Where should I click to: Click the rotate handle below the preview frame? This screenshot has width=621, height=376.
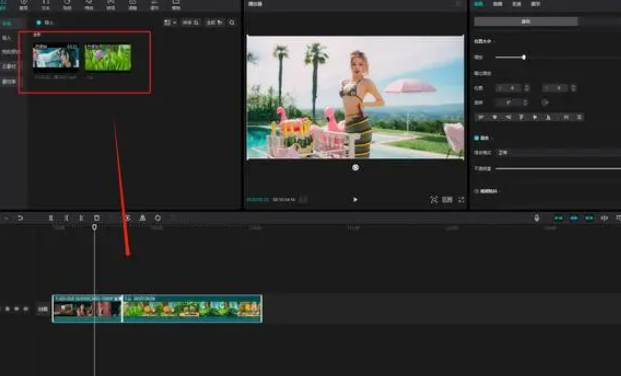point(355,168)
